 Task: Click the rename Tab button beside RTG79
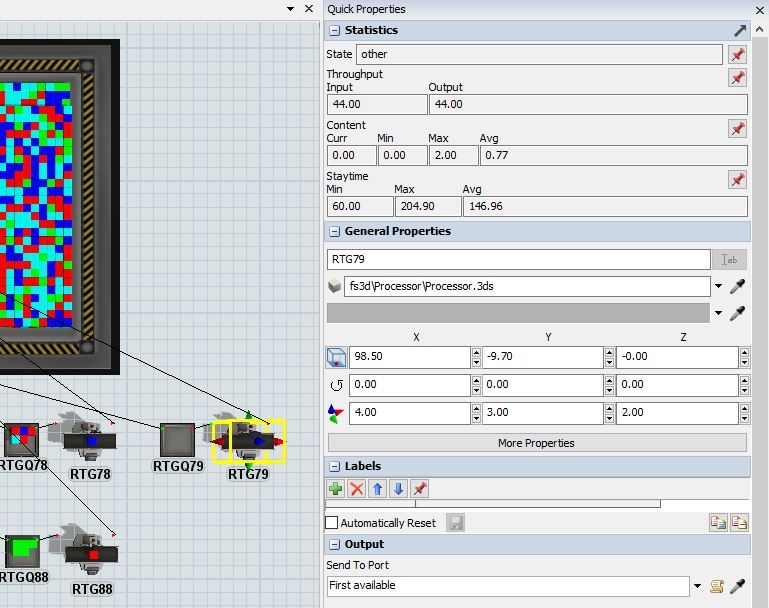coord(729,259)
